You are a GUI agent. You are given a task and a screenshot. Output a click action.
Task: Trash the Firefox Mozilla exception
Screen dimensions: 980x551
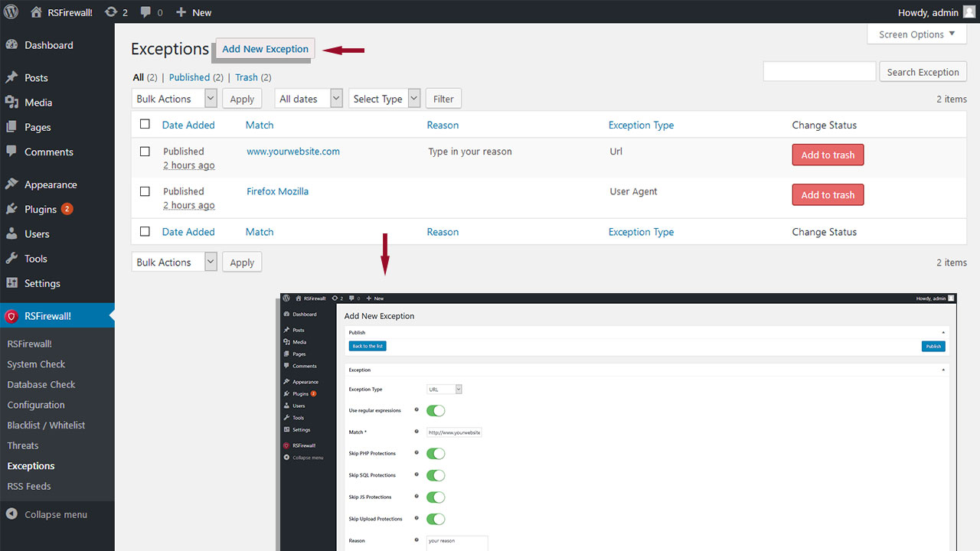[828, 195]
